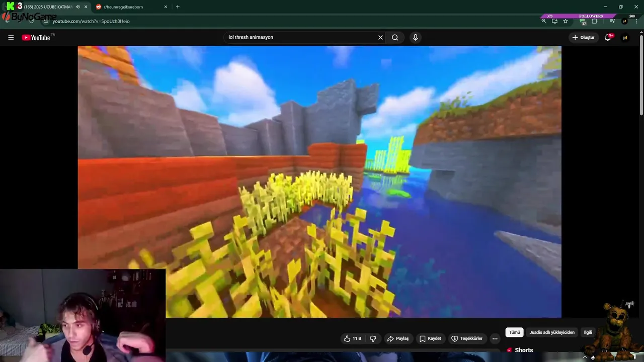This screenshot has width=644, height=362.
Task: Open site information icon in address bar
Action: pos(46,21)
